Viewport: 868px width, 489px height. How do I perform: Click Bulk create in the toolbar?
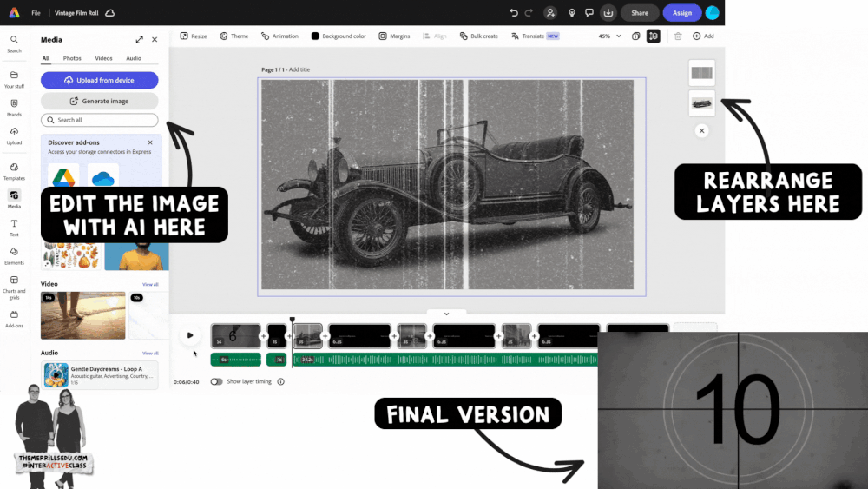coord(479,36)
